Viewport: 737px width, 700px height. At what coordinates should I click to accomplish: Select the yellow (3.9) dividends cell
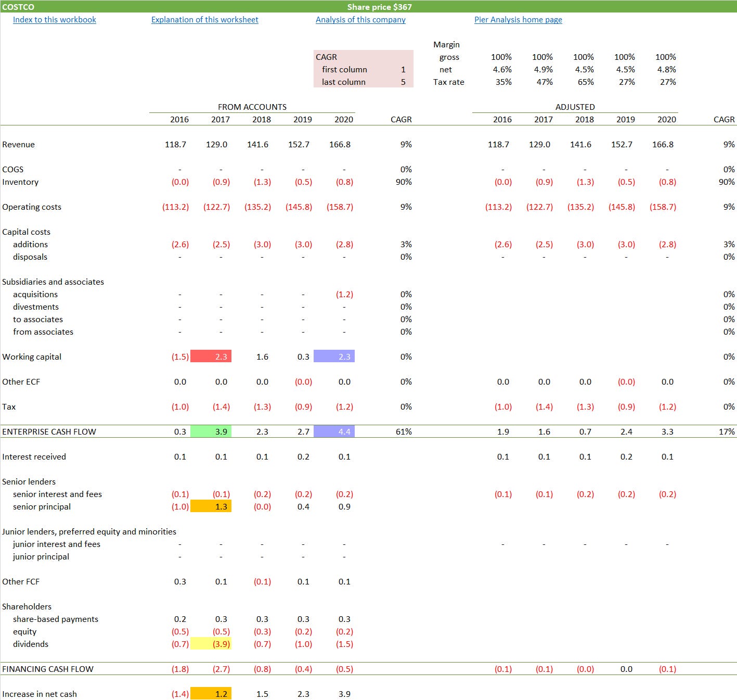pos(211,644)
